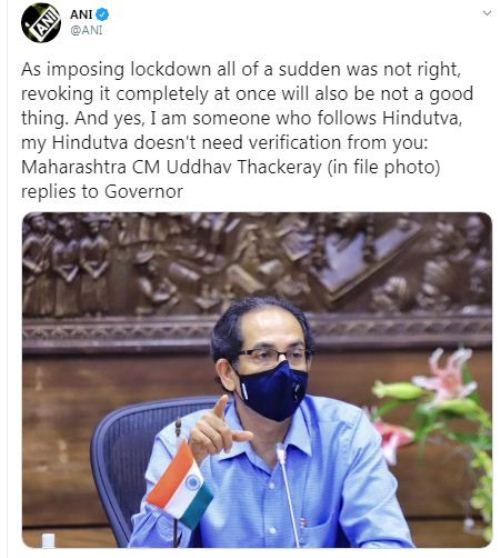500x558 pixels.
Task: Click the word 'Governor' ending the tweet
Action: (144, 192)
